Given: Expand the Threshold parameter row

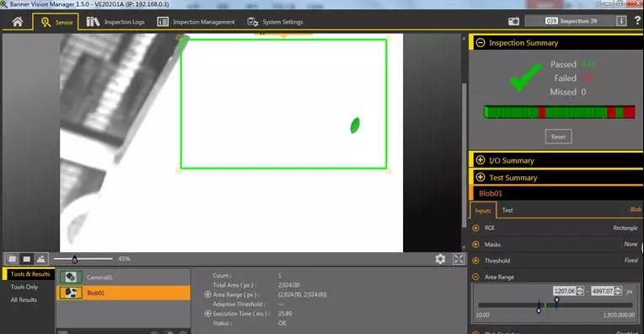Looking at the screenshot, I should coord(475,261).
